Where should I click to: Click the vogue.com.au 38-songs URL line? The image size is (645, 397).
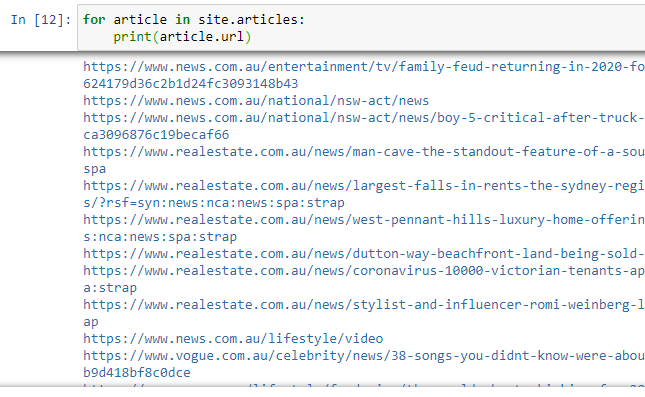[x=364, y=356]
